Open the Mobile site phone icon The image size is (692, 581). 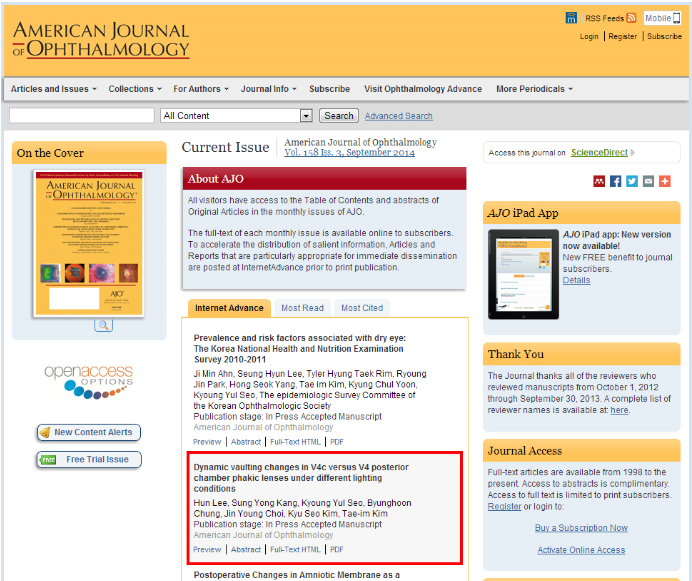[x=676, y=18]
